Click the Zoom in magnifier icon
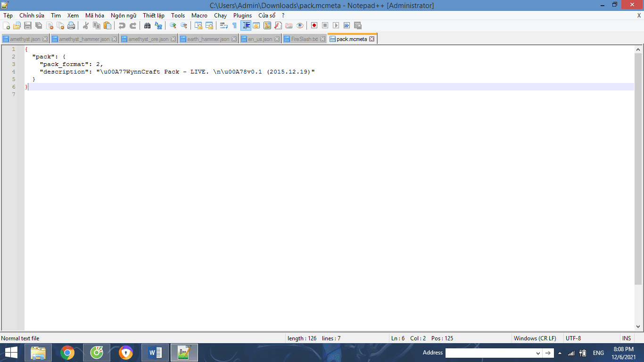Screen dimensions: 644x362 point(173,25)
